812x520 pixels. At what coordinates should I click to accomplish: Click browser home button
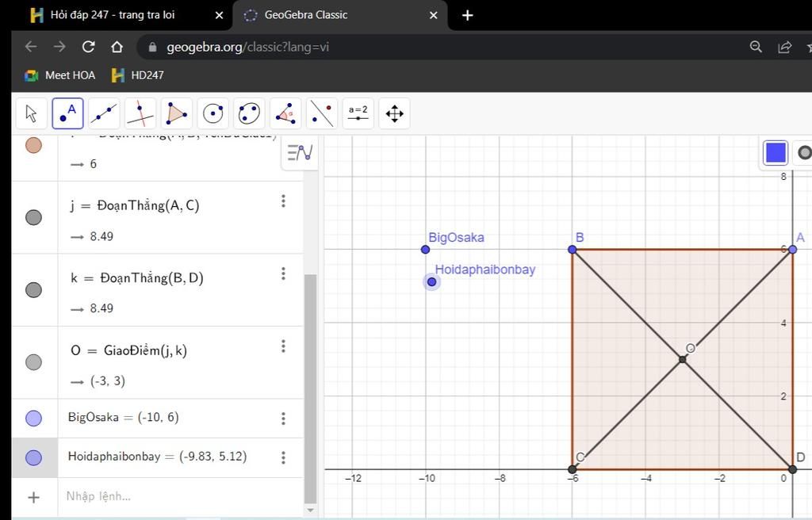pyautogui.click(x=117, y=47)
